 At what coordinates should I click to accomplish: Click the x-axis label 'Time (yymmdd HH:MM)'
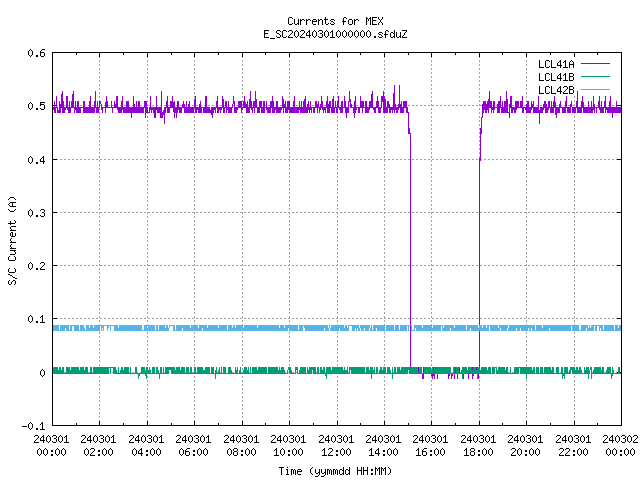click(x=335, y=471)
